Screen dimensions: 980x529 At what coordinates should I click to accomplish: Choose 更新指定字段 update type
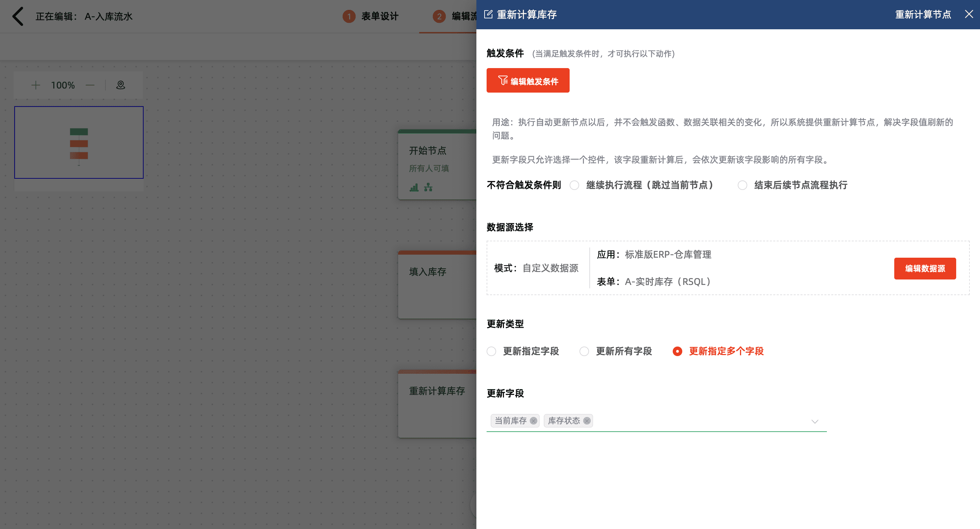[491, 351]
